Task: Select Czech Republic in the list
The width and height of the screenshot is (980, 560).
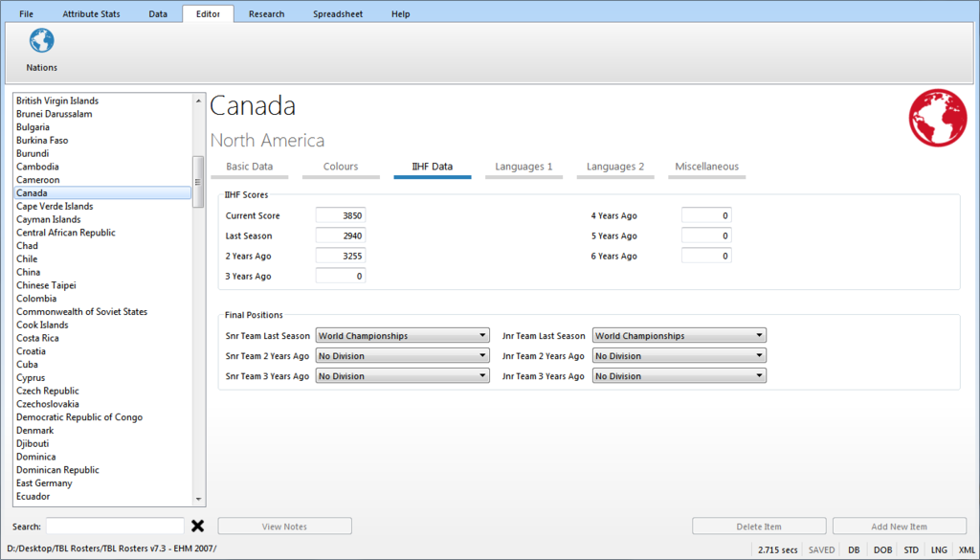Action: tap(102, 391)
